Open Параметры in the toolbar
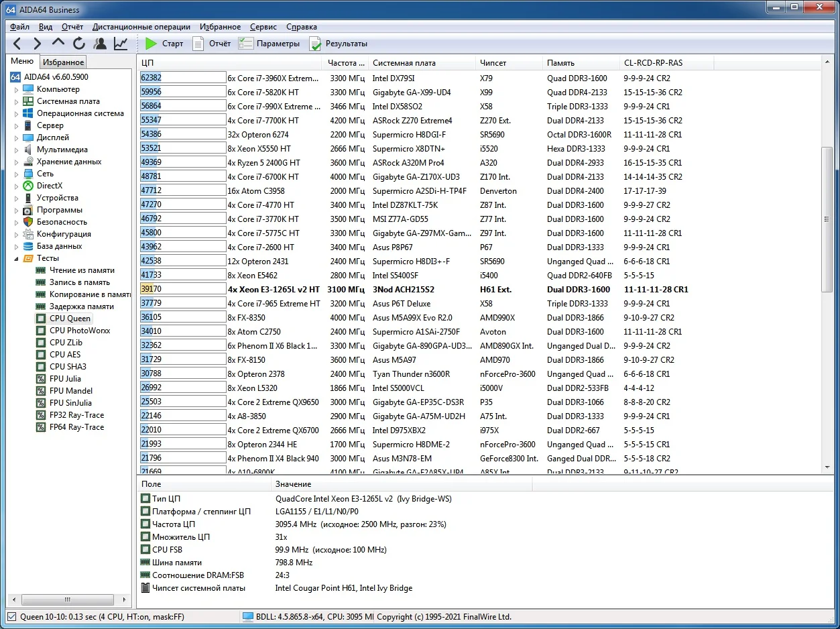Viewport: 840px width, 629px height. (x=269, y=44)
